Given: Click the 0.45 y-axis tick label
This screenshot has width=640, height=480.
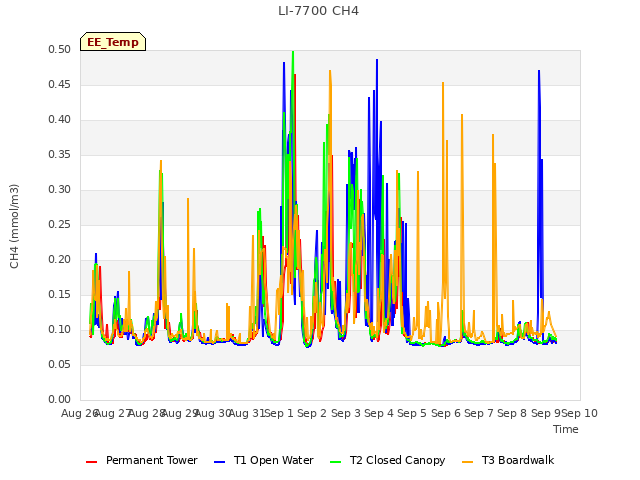Looking at the screenshot, I should tap(60, 84).
